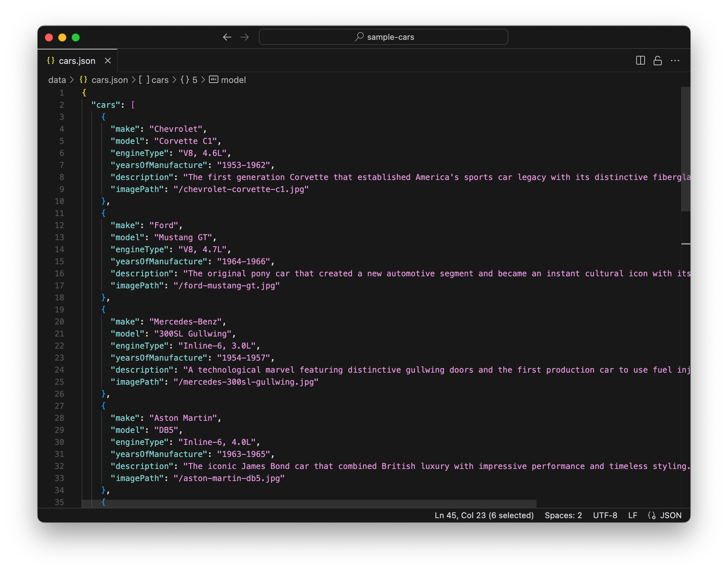Select the cars.json editor tab

pyautogui.click(x=77, y=61)
